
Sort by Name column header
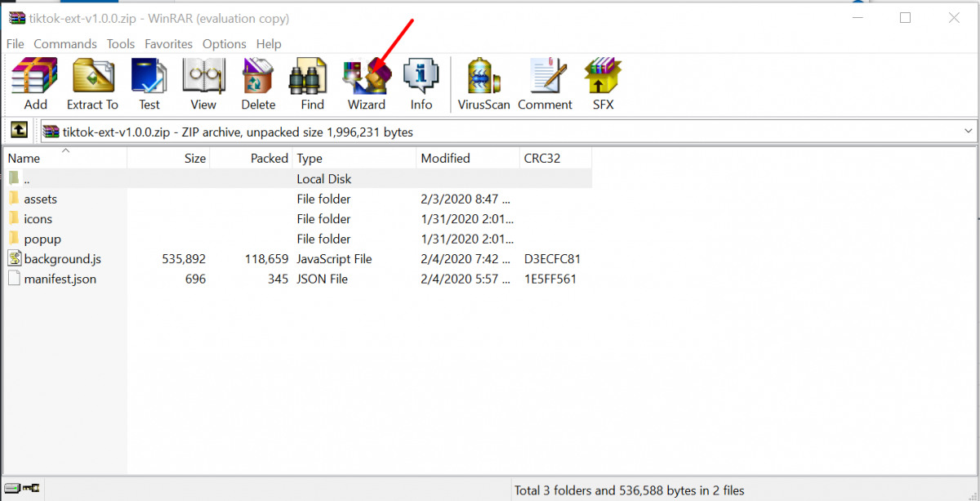point(65,159)
